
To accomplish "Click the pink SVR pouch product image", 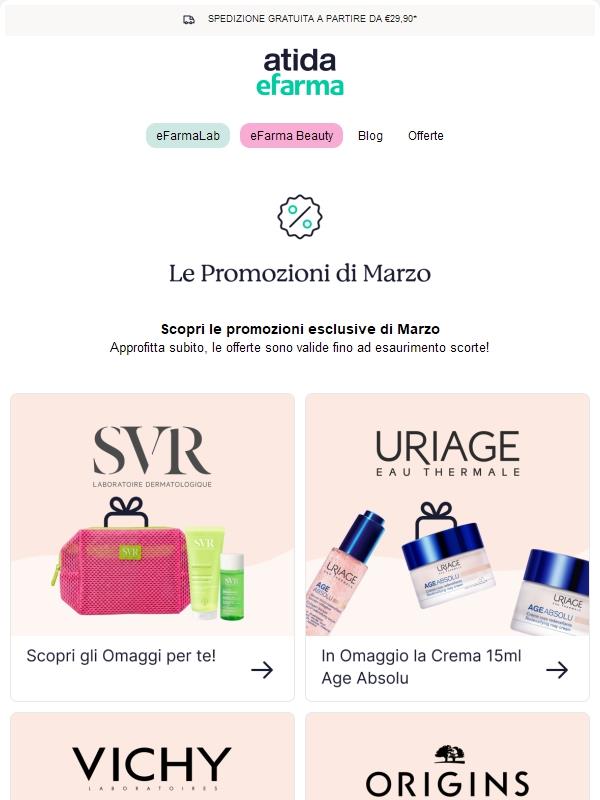I will click(120, 571).
